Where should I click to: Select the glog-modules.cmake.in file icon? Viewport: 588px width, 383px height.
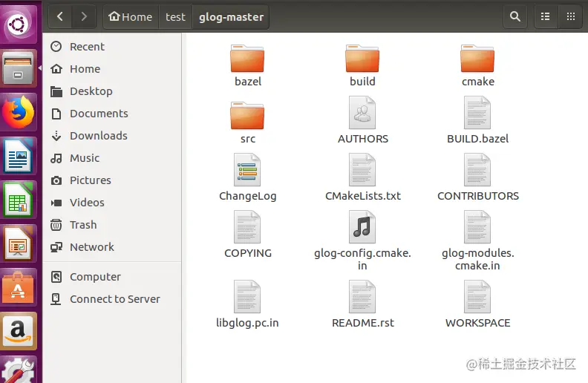coord(477,226)
